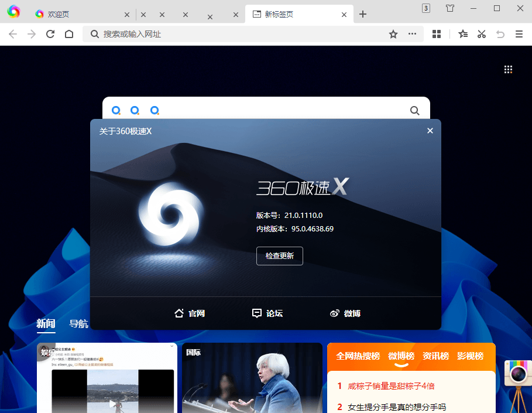Open the search engine options dropdown in the search box
This screenshot has width=532, height=413.
click(x=116, y=110)
